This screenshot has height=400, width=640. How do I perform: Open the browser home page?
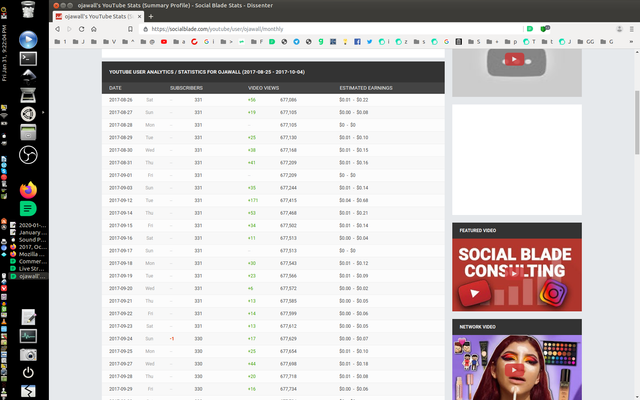tap(94, 29)
